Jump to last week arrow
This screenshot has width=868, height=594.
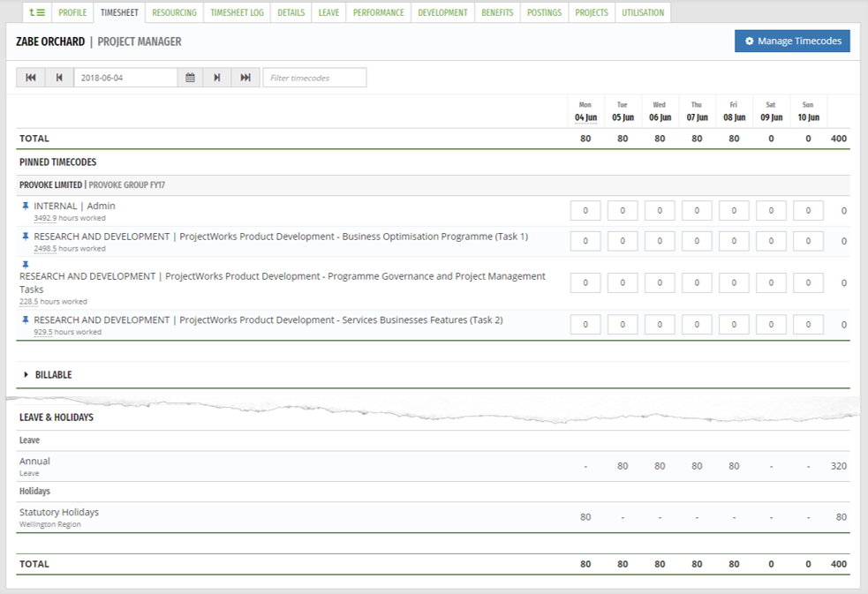coord(245,78)
